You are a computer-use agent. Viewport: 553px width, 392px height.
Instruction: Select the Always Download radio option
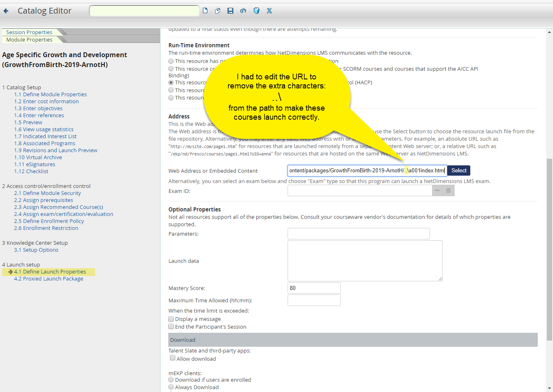coord(171,387)
